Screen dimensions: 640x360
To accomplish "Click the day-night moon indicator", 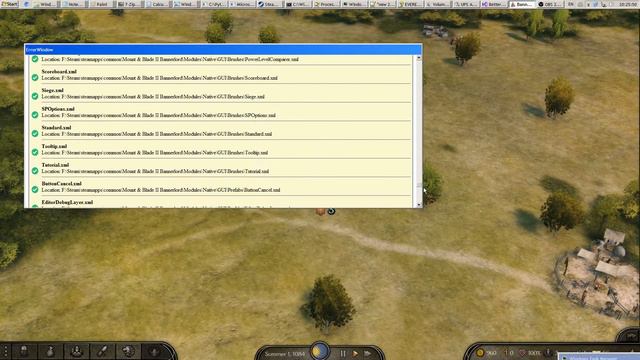I will click(x=320, y=351).
